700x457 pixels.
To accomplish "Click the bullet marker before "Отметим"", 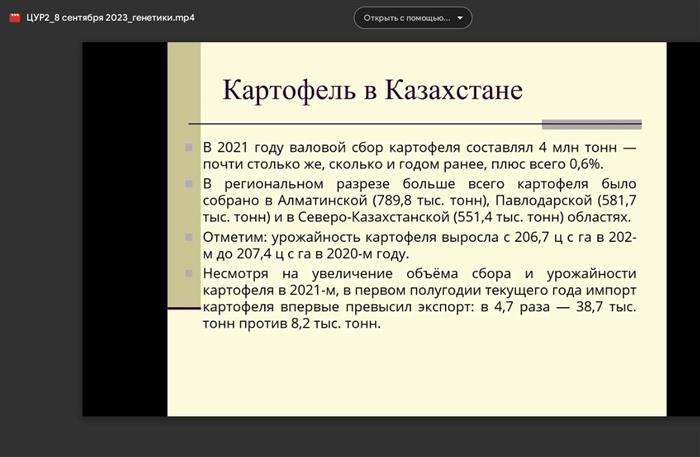I will (190, 237).
